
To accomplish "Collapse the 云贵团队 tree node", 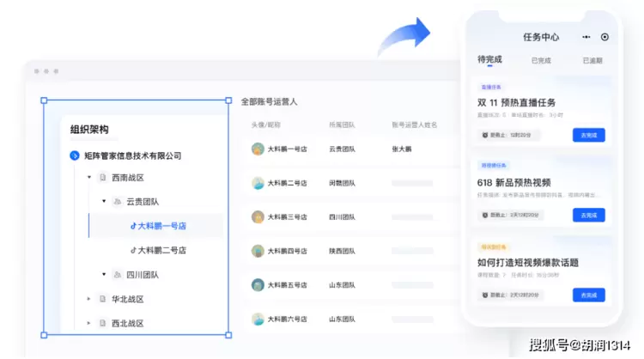I will [103, 202].
